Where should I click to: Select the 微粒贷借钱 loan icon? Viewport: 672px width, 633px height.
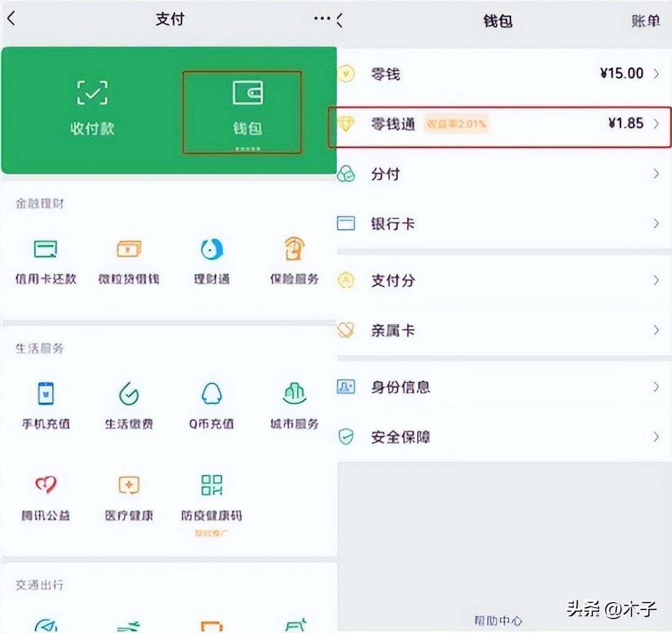point(129,249)
